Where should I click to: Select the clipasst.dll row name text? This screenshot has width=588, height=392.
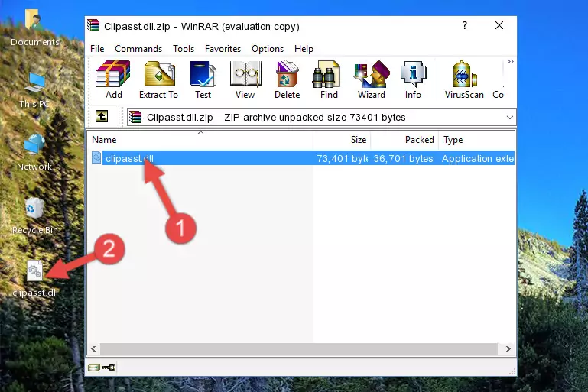pyautogui.click(x=129, y=158)
